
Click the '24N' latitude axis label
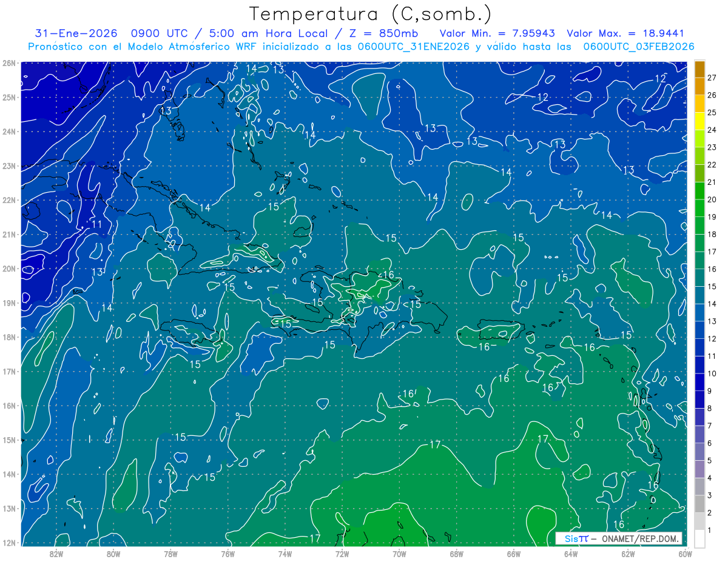point(9,132)
